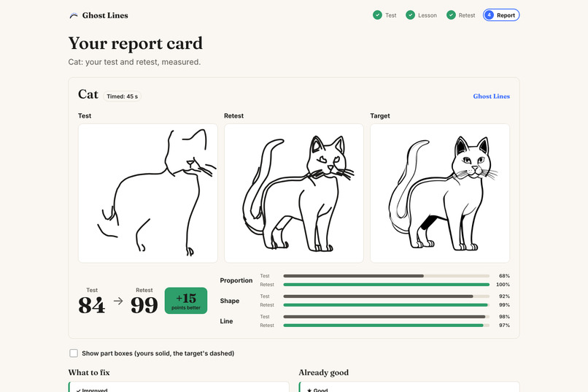Click the Shape Retest 99% bar
The height and width of the screenshot is (392, 588).
[x=386, y=305]
